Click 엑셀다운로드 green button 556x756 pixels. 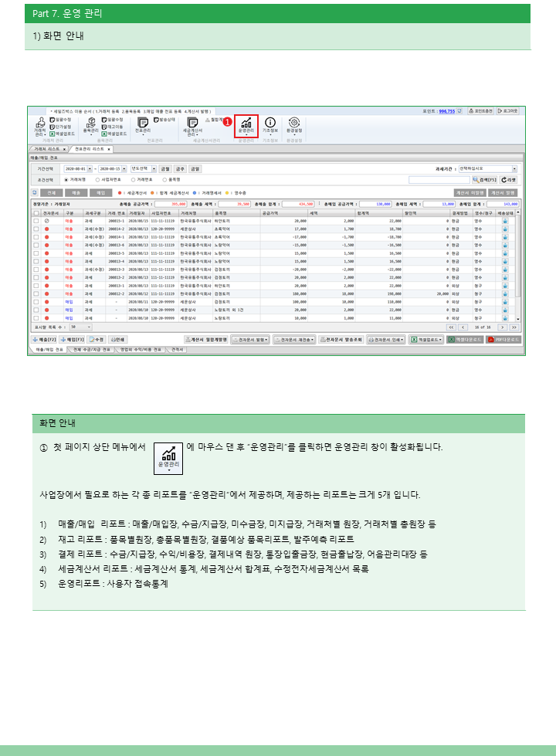[x=465, y=340]
